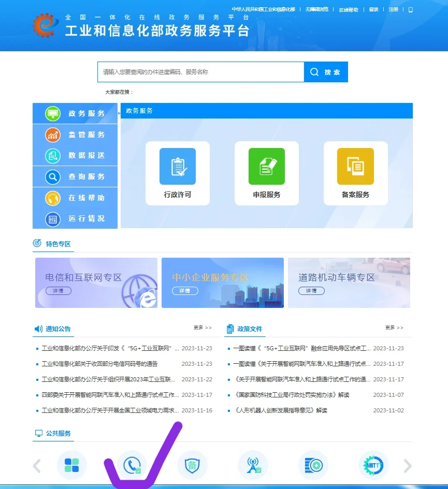This screenshot has height=489, width=448.
Task: Click the four-squares grid icon in carousel
Action: (x=72, y=465)
